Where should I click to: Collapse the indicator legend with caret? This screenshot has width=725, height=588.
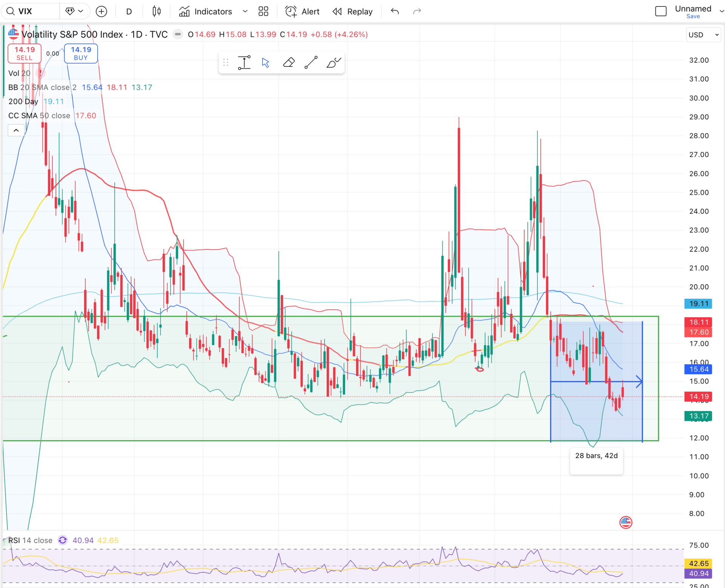[16, 130]
